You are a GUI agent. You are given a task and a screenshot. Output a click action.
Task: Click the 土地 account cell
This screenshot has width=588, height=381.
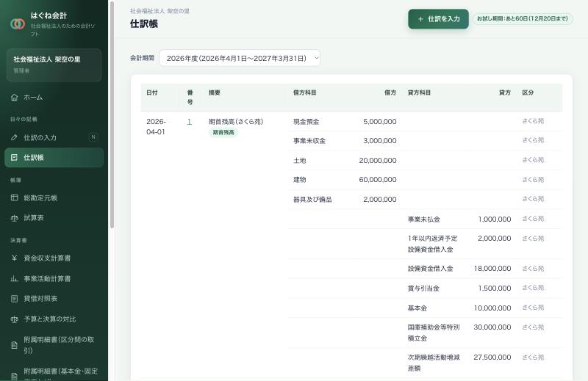[x=300, y=160]
